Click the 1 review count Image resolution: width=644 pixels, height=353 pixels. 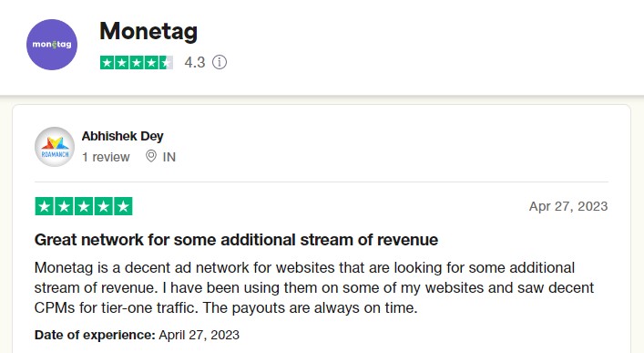click(106, 157)
